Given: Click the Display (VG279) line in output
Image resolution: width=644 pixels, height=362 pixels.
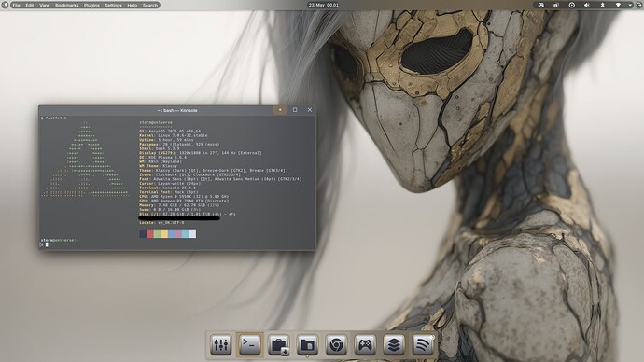Looking at the screenshot, I should point(201,153).
